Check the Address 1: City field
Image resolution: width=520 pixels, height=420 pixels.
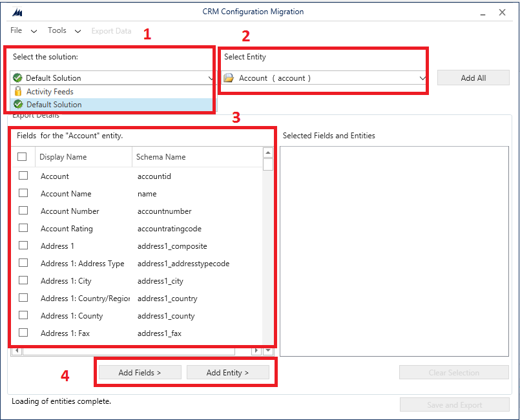[23, 280]
